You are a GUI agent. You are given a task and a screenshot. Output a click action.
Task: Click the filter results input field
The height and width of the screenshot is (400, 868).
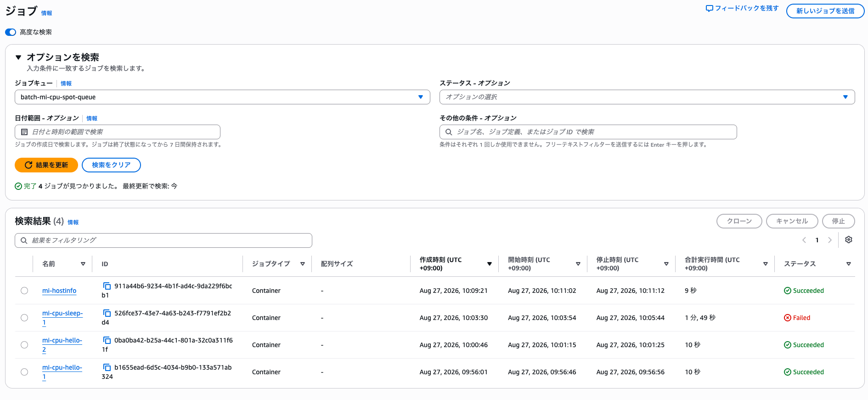click(x=163, y=240)
